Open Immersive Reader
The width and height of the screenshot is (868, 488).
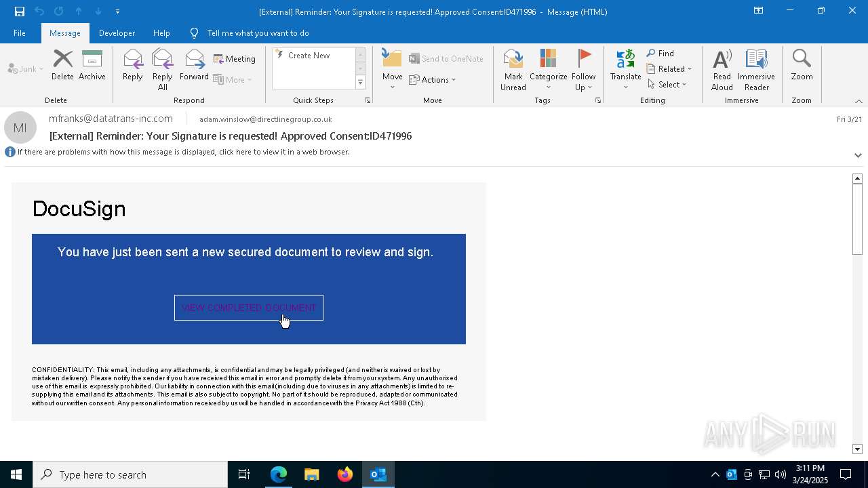pyautogui.click(x=756, y=69)
